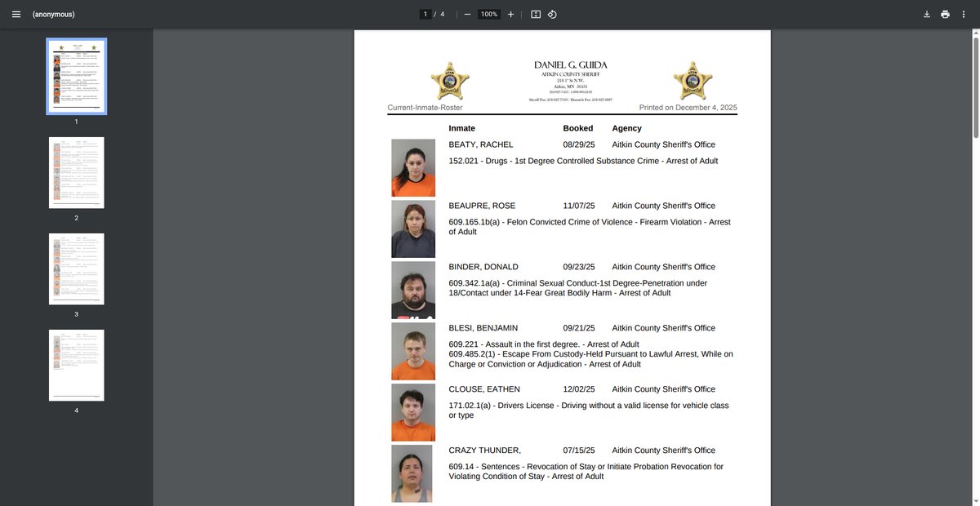The height and width of the screenshot is (506, 980).
Task: Jump to page 2 thumbnail
Action: (76, 172)
